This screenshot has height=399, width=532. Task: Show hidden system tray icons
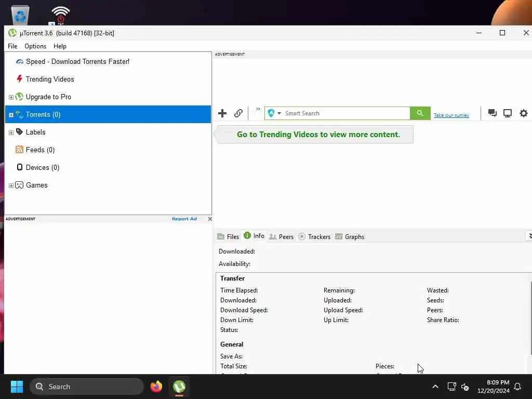pyautogui.click(x=435, y=387)
